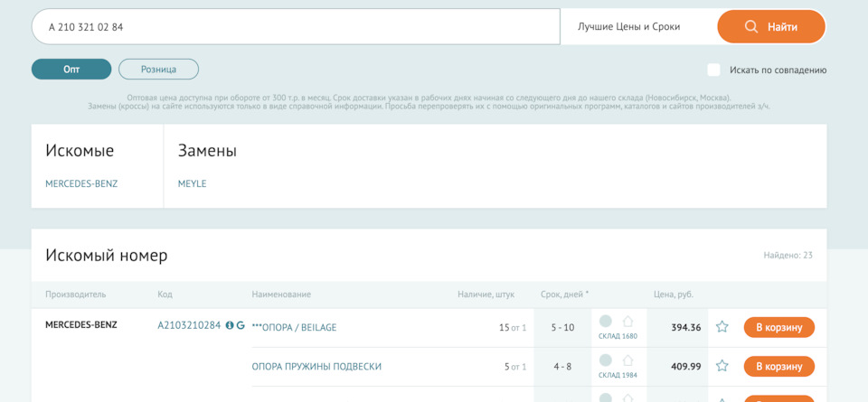The height and width of the screenshot is (402, 868).
Task: Click house icon above СКЛАД 1984
Action: (x=627, y=360)
